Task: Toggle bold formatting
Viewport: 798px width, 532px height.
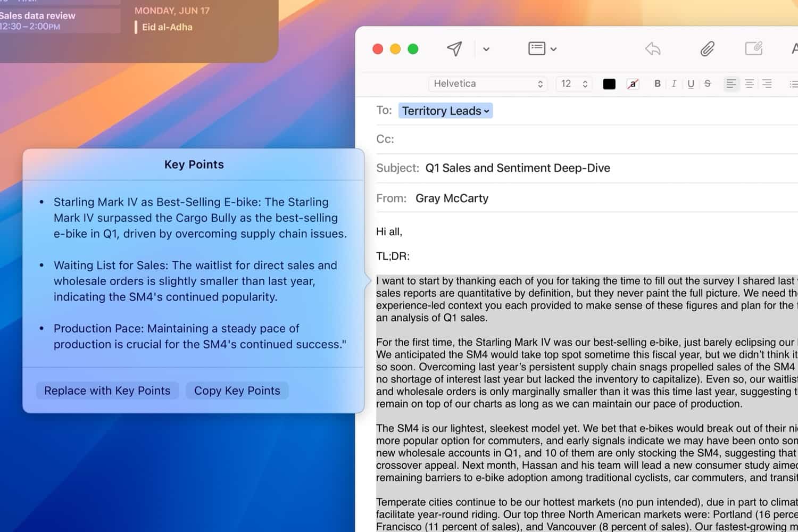Action: [658, 84]
